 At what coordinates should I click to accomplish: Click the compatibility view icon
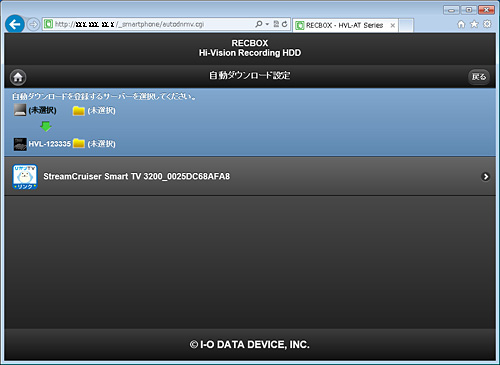point(276,24)
